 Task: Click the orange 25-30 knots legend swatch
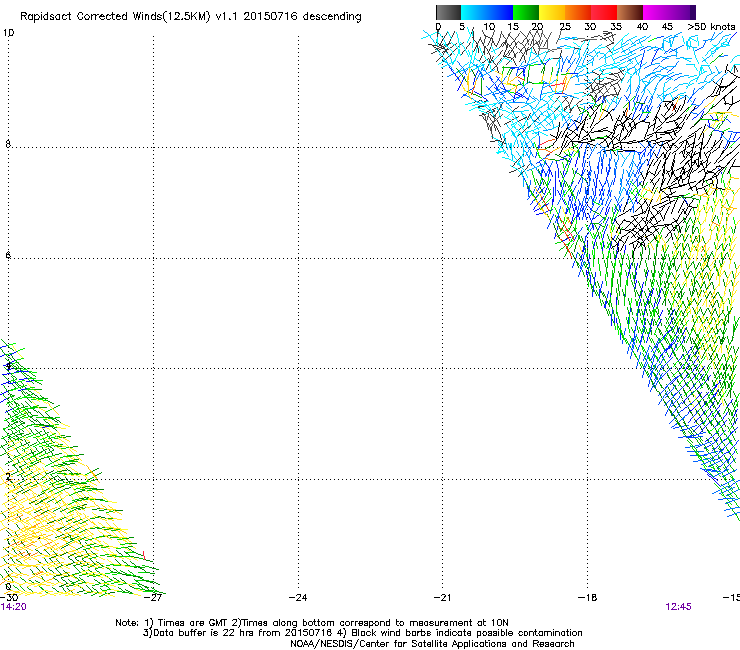point(578,12)
